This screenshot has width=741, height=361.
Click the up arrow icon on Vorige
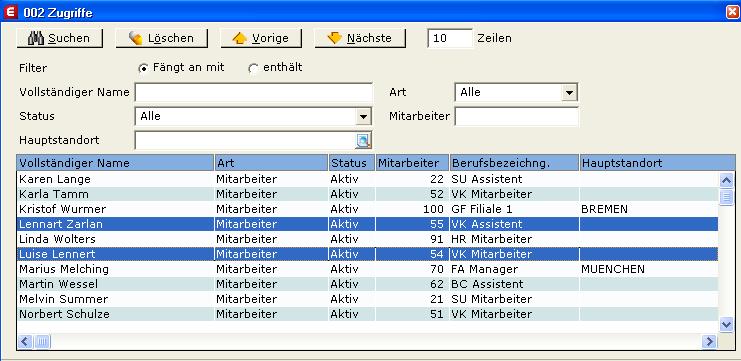click(x=240, y=38)
